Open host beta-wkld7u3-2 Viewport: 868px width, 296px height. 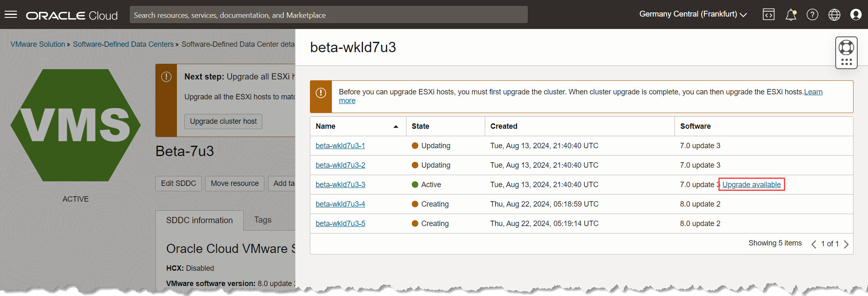point(340,165)
